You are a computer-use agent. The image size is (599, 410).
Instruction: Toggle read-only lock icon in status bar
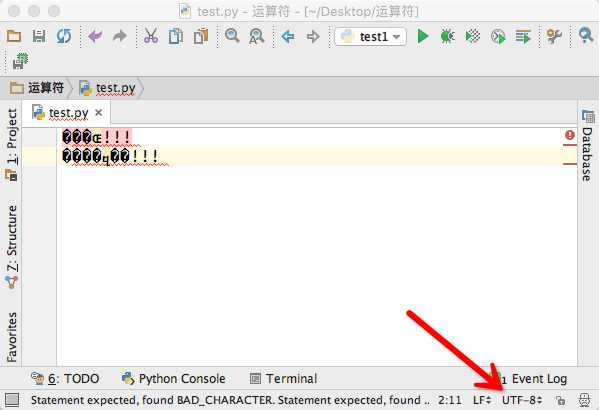(560, 400)
